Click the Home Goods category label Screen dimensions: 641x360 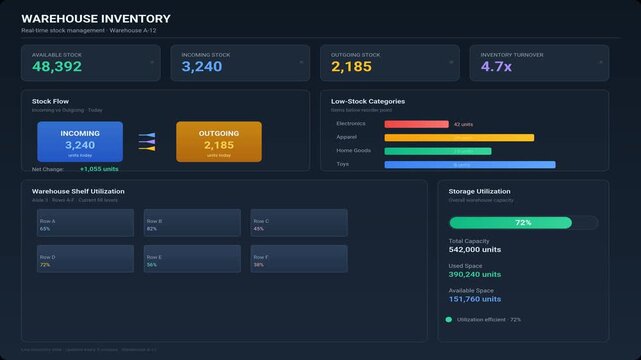pos(354,150)
